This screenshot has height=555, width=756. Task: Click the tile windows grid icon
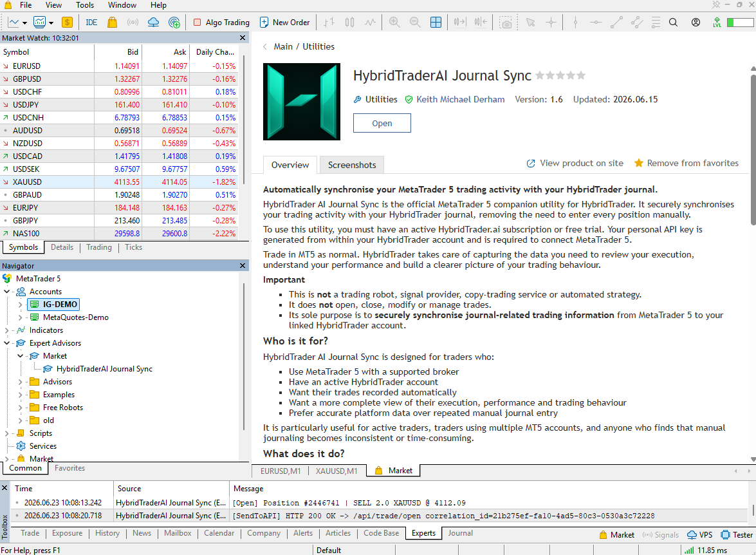click(x=436, y=22)
